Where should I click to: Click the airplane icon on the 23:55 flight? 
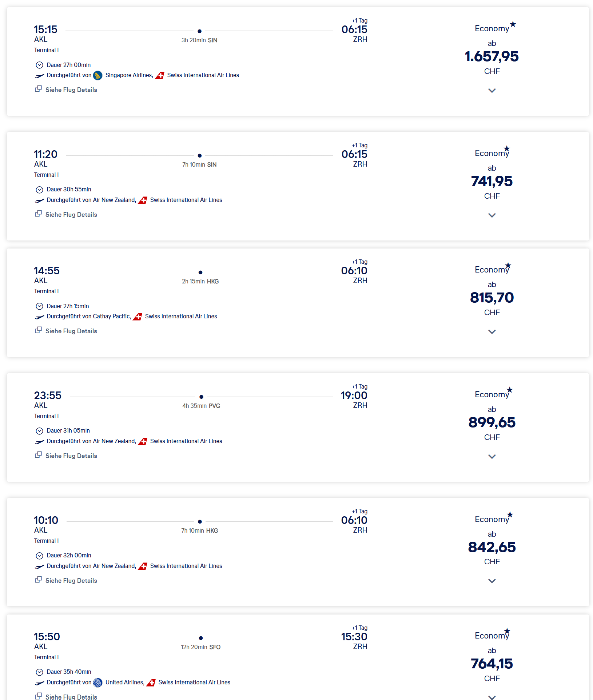coord(39,442)
